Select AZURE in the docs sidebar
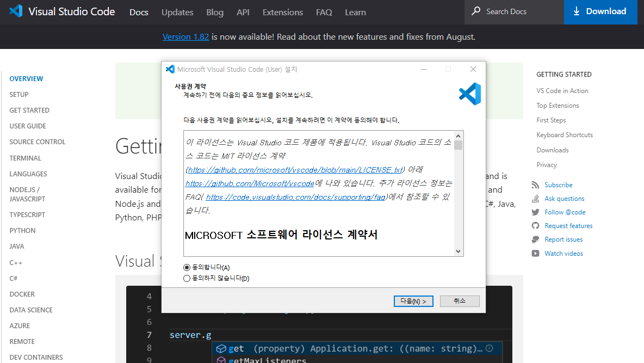 tap(20, 325)
